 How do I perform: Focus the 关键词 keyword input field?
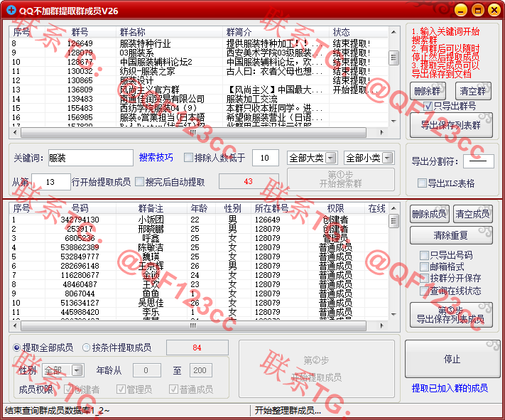[91, 158]
